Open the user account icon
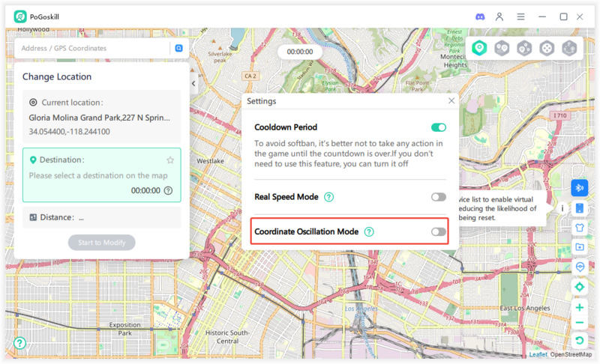This screenshot has height=364, width=600. [499, 16]
